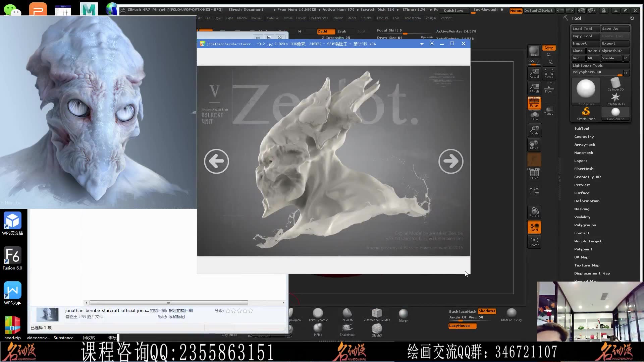Click the BPR render icon

(x=534, y=51)
